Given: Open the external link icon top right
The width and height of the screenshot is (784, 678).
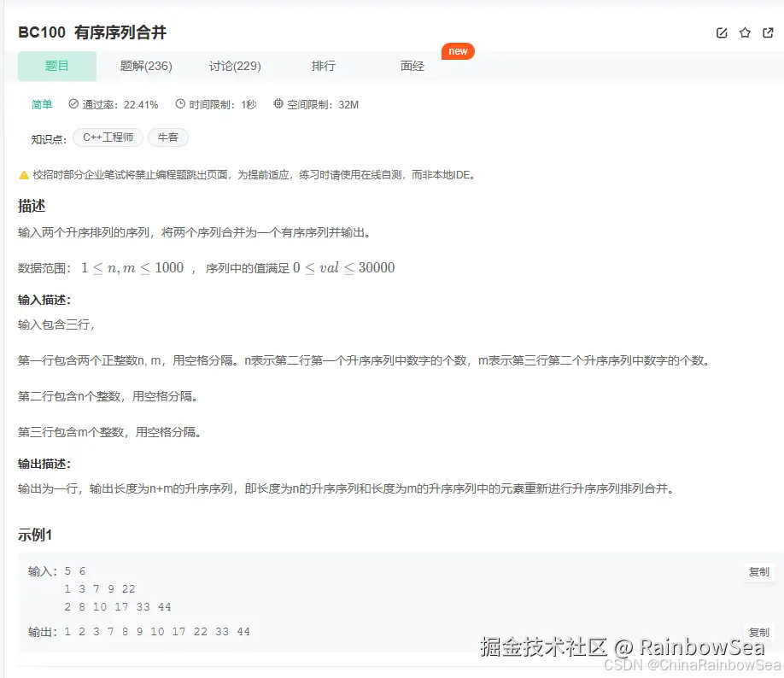Looking at the screenshot, I should click(767, 32).
